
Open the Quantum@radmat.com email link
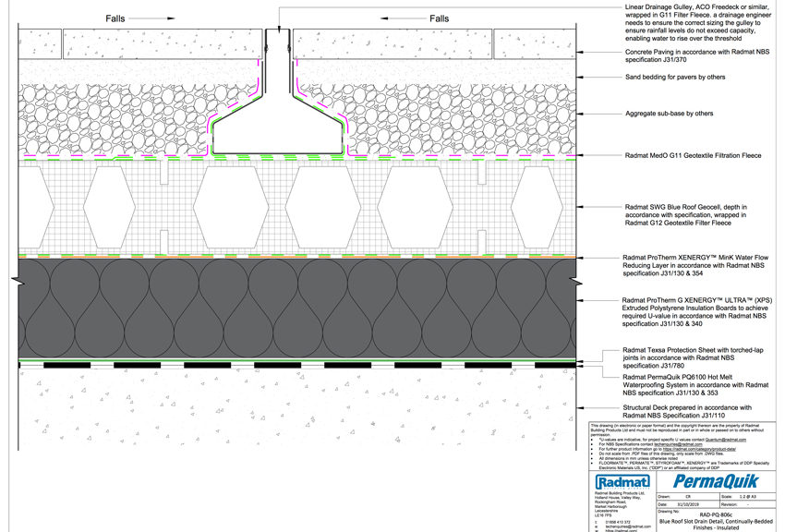(728, 440)
